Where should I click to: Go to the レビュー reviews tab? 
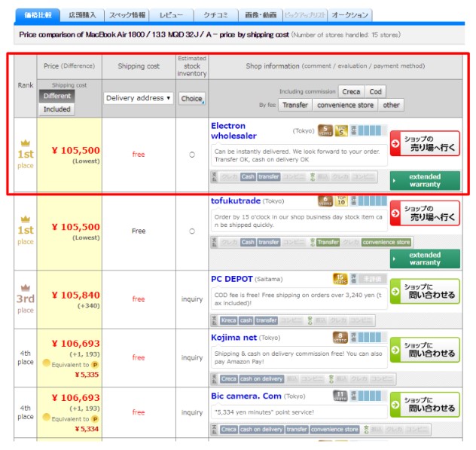[172, 15]
